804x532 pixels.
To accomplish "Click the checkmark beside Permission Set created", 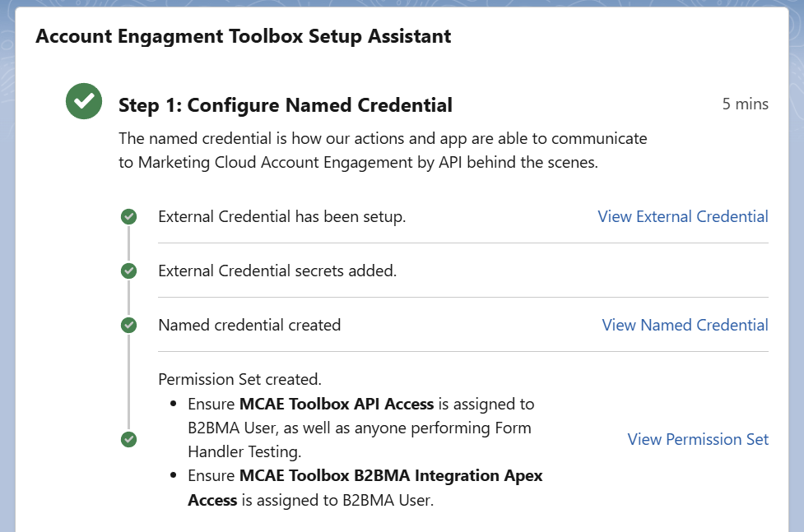I will pos(128,439).
